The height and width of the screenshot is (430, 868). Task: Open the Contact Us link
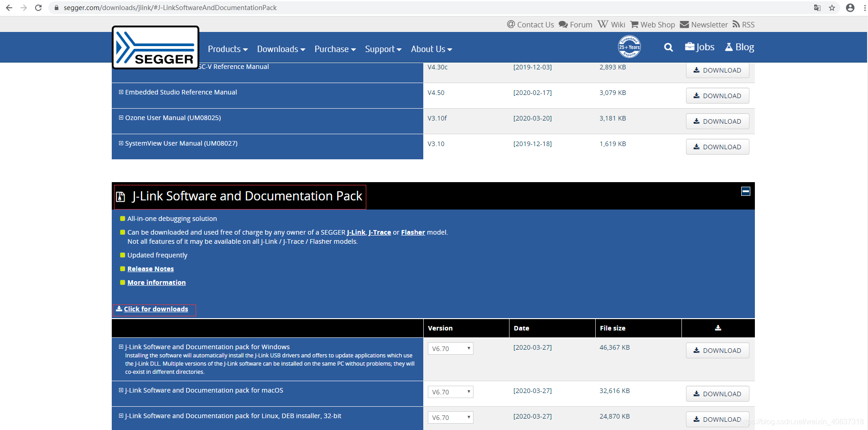pyautogui.click(x=530, y=25)
